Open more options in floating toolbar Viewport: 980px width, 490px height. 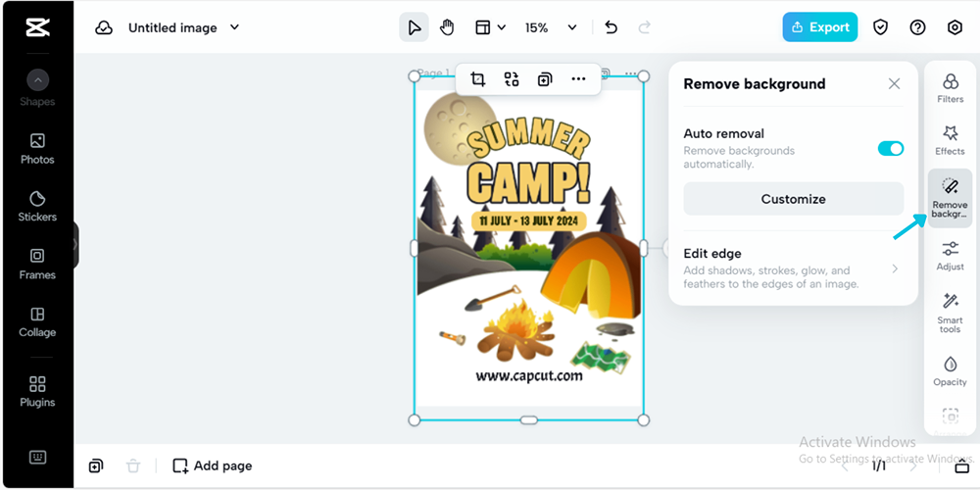pyautogui.click(x=579, y=78)
